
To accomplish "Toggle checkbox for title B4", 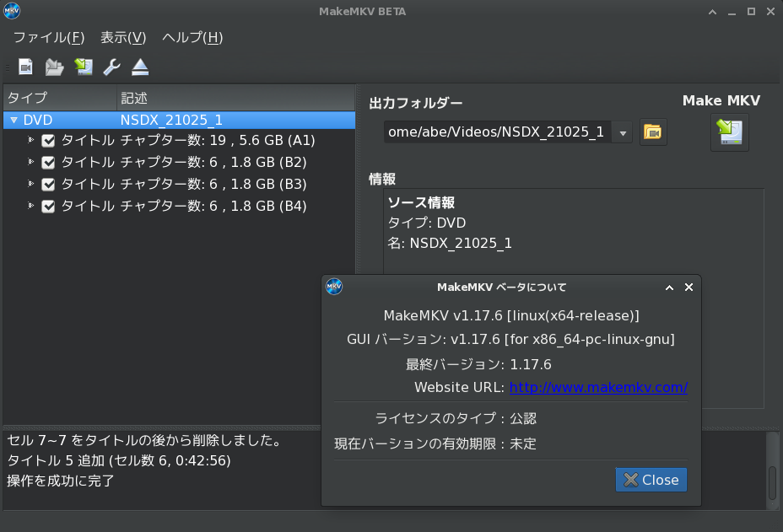I will point(49,207).
